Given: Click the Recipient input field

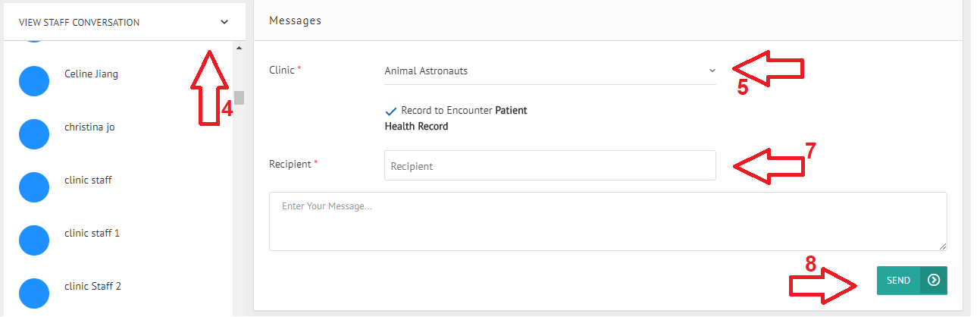Looking at the screenshot, I should (x=549, y=165).
